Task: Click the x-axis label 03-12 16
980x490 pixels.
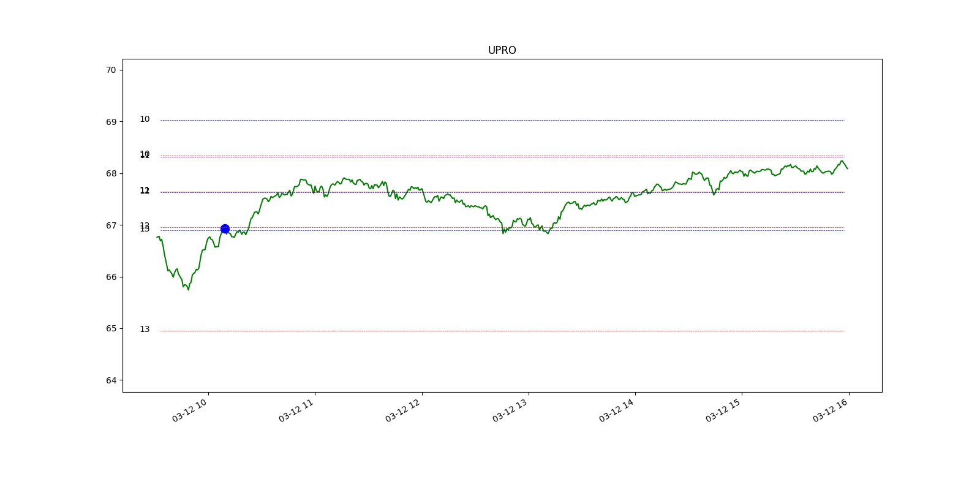Action: coord(831,409)
